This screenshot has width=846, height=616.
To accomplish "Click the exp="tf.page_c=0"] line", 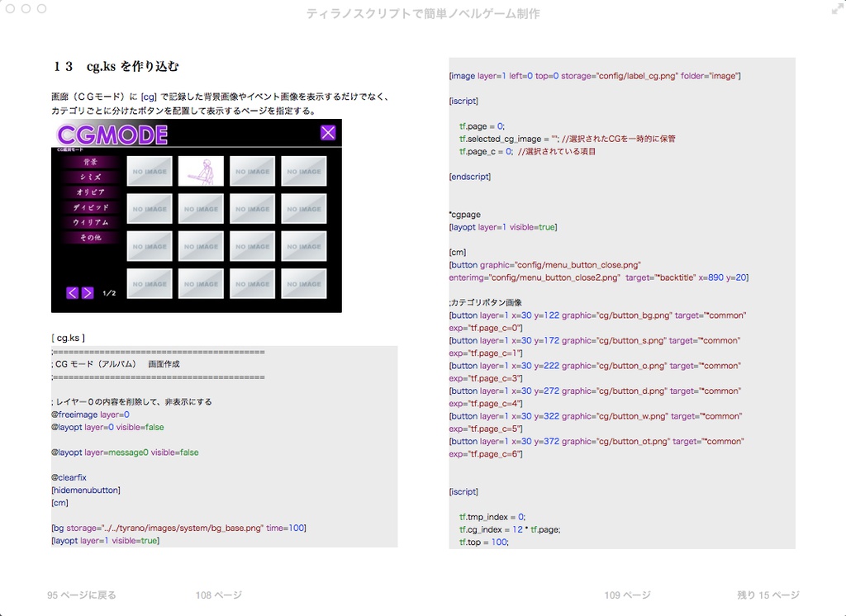I will [x=486, y=328].
